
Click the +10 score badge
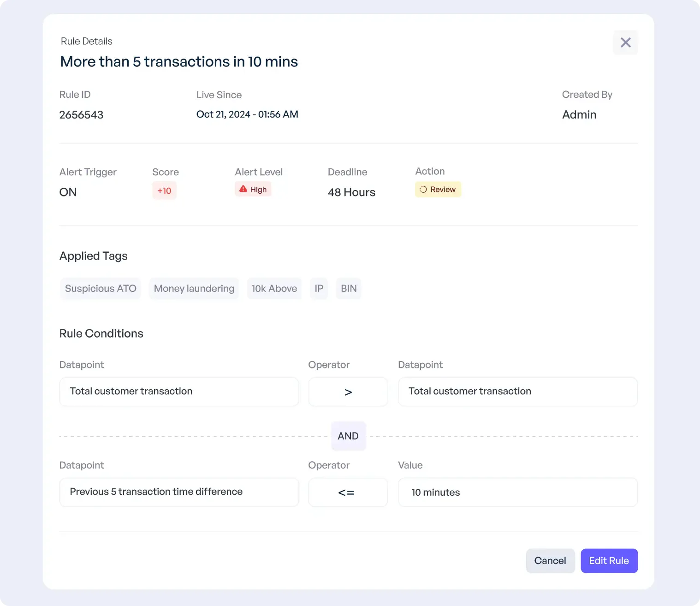coord(164,190)
